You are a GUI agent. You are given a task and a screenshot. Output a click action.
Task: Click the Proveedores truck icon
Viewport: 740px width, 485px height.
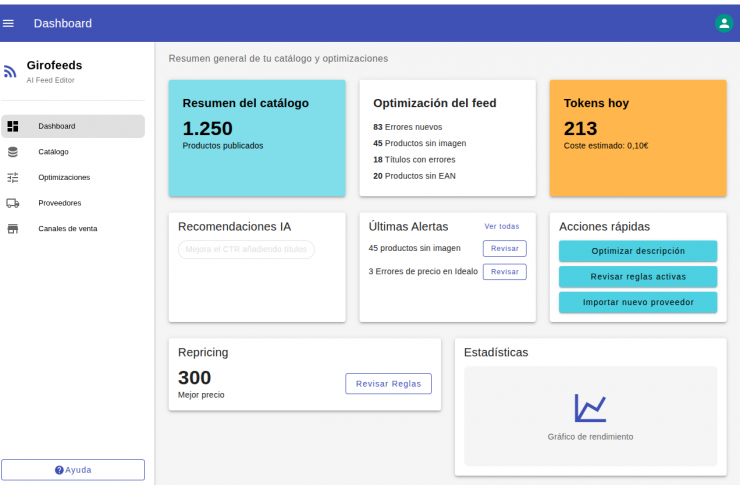point(13,203)
